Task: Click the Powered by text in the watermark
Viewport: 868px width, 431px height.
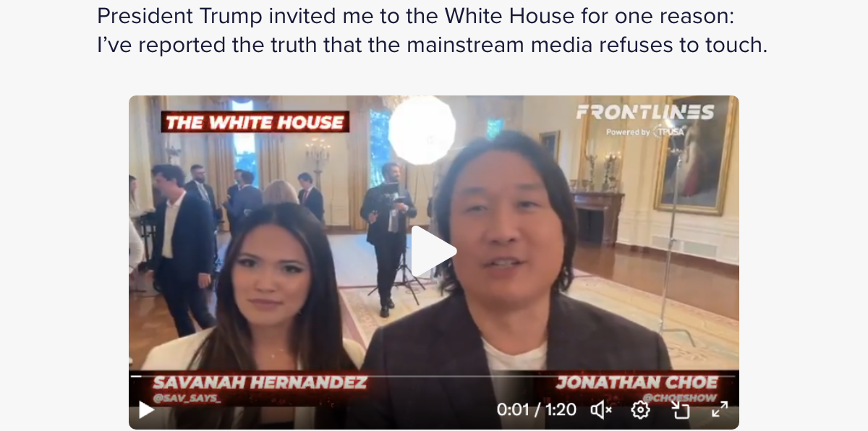Action: (x=628, y=132)
